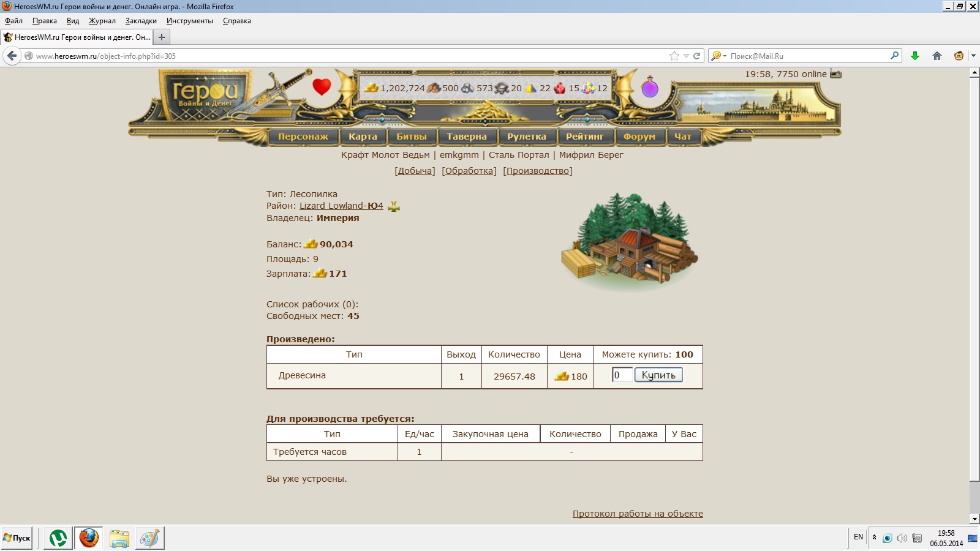Click the crystal resource icon in header
Viewport: 980px width, 551px height.
point(560,88)
